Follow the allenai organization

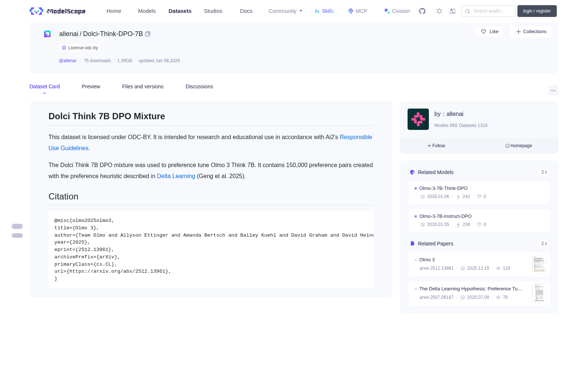[x=436, y=146]
